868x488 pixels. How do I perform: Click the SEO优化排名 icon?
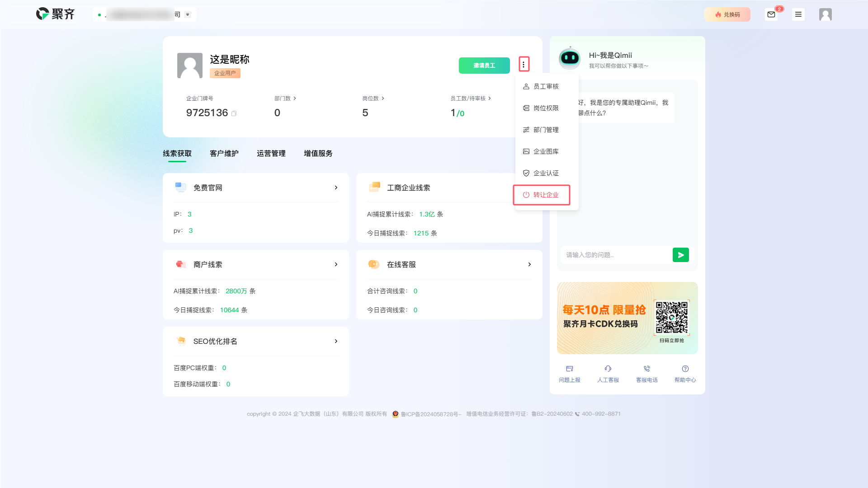click(x=181, y=341)
